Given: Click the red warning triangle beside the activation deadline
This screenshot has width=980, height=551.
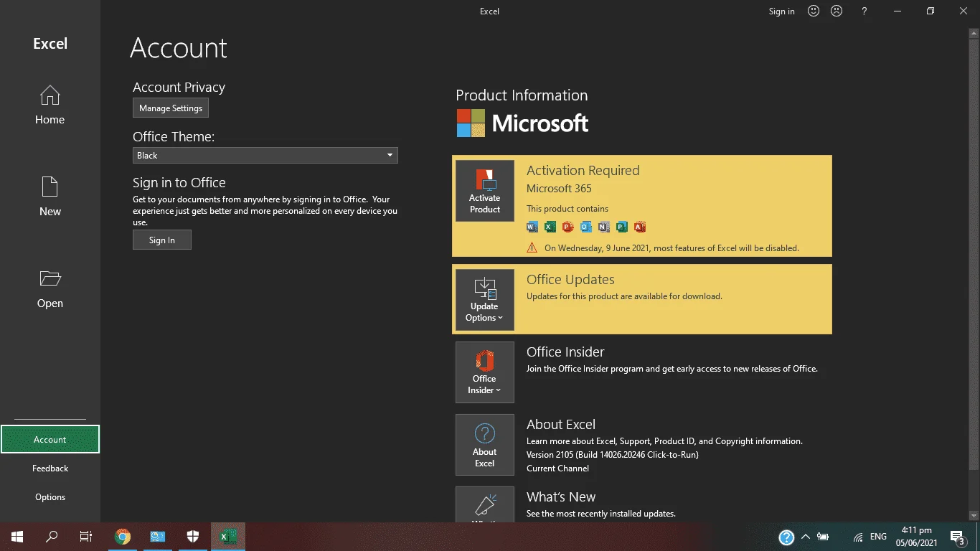Looking at the screenshot, I should click(x=532, y=248).
